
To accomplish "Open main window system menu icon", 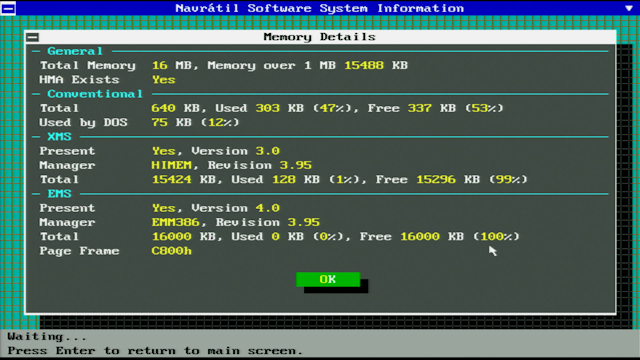I will pyautogui.click(x=8, y=8).
